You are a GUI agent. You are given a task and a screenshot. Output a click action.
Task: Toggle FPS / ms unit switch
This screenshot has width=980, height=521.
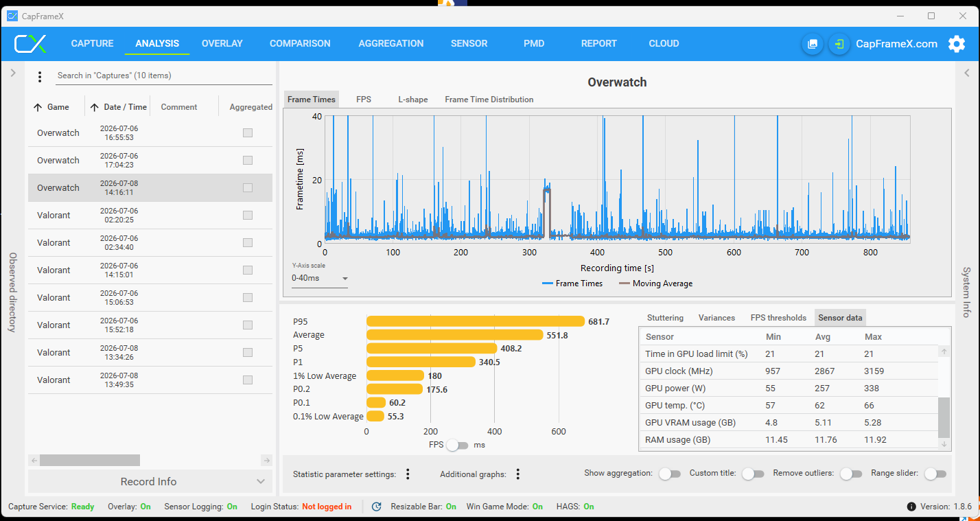click(457, 445)
